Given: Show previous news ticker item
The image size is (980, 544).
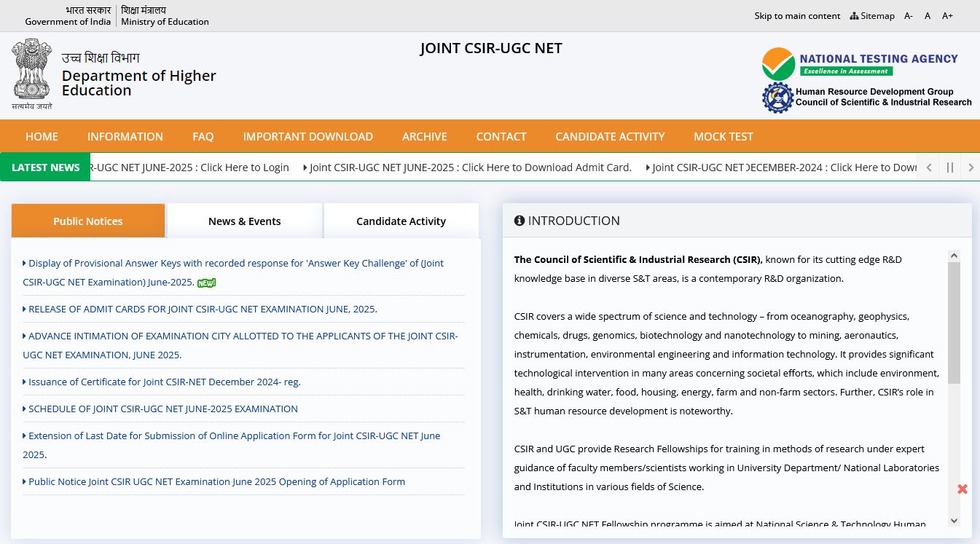Looking at the screenshot, I should coord(928,167).
